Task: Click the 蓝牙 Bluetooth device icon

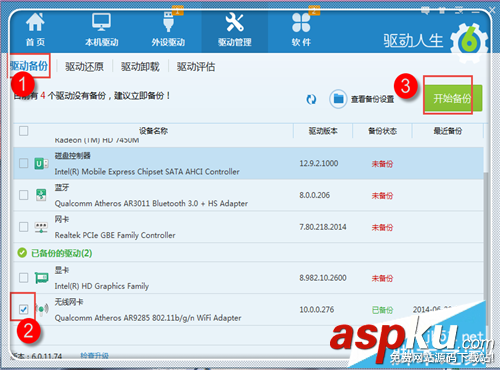Action: (41, 195)
